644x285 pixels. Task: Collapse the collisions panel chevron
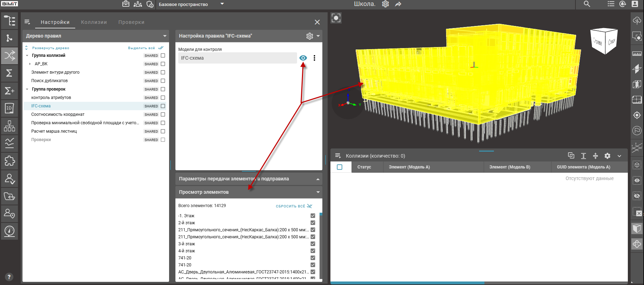(x=619, y=156)
